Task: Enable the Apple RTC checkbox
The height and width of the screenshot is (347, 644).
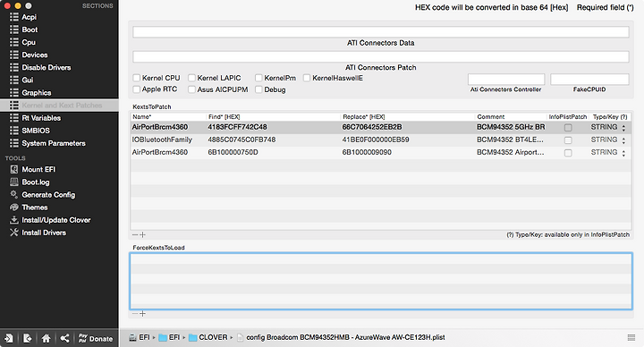Action: pyautogui.click(x=136, y=89)
